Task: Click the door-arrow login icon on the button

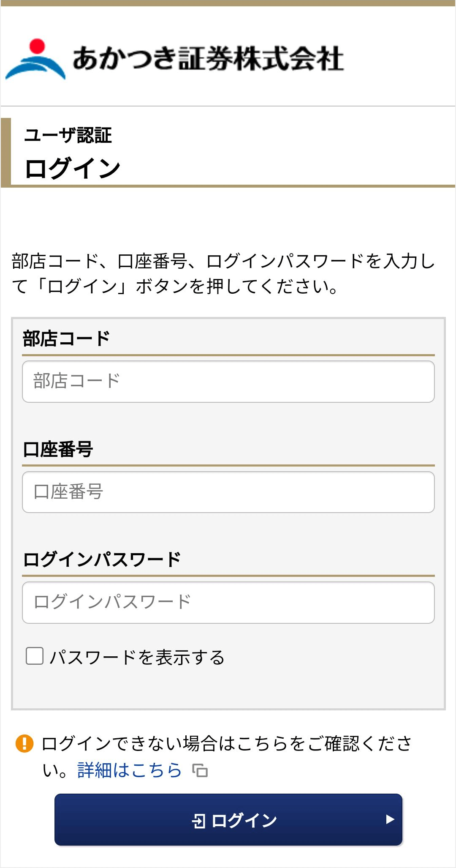Action: pyautogui.click(x=199, y=821)
